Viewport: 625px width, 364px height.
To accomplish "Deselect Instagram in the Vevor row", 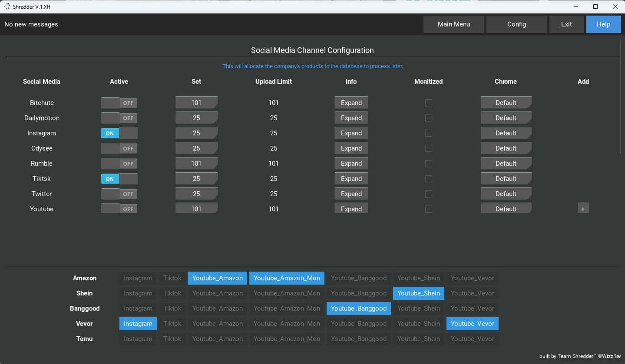I will 138,324.
